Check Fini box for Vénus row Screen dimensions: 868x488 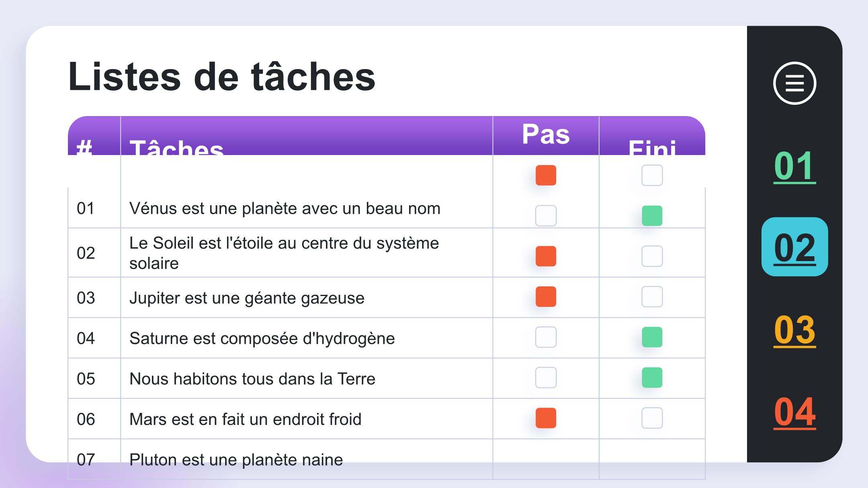[x=652, y=216]
